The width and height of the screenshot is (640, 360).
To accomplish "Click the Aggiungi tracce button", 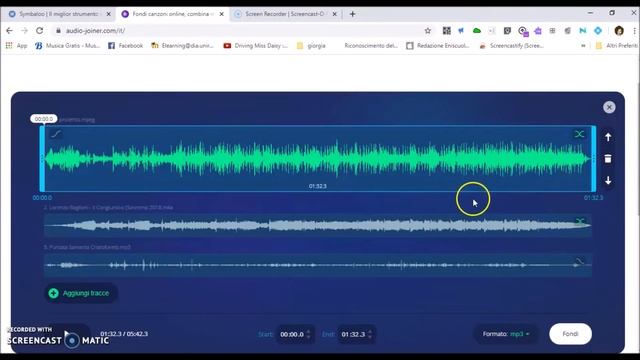I will [80, 293].
